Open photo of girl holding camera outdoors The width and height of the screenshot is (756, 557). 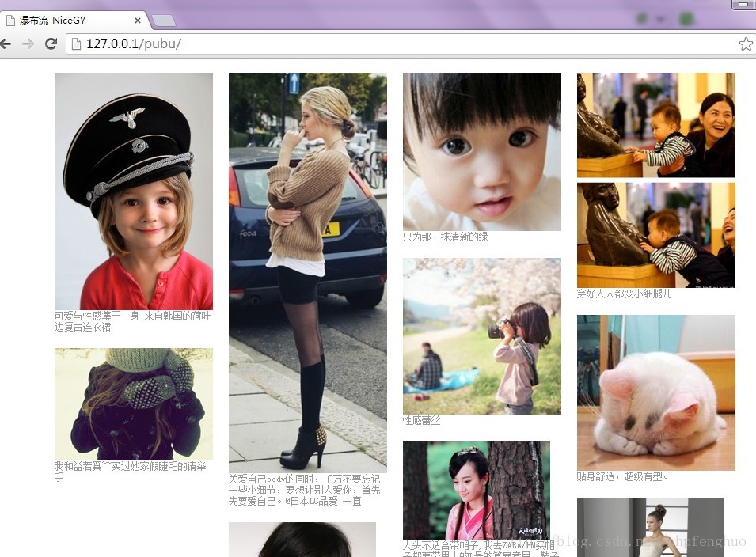(x=482, y=336)
